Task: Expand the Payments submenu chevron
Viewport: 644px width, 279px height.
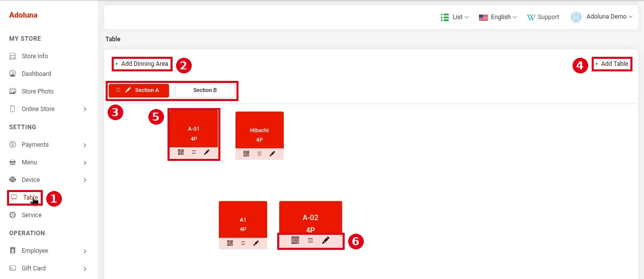Action: pyautogui.click(x=85, y=145)
